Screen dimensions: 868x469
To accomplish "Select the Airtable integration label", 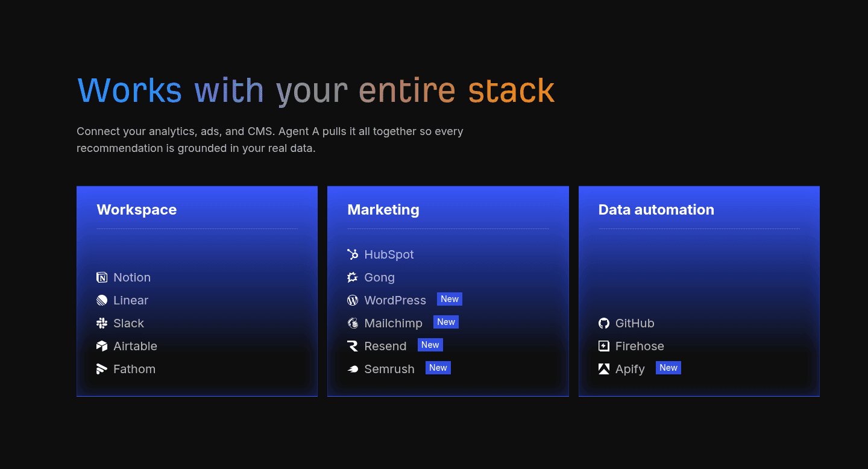I will [x=135, y=346].
